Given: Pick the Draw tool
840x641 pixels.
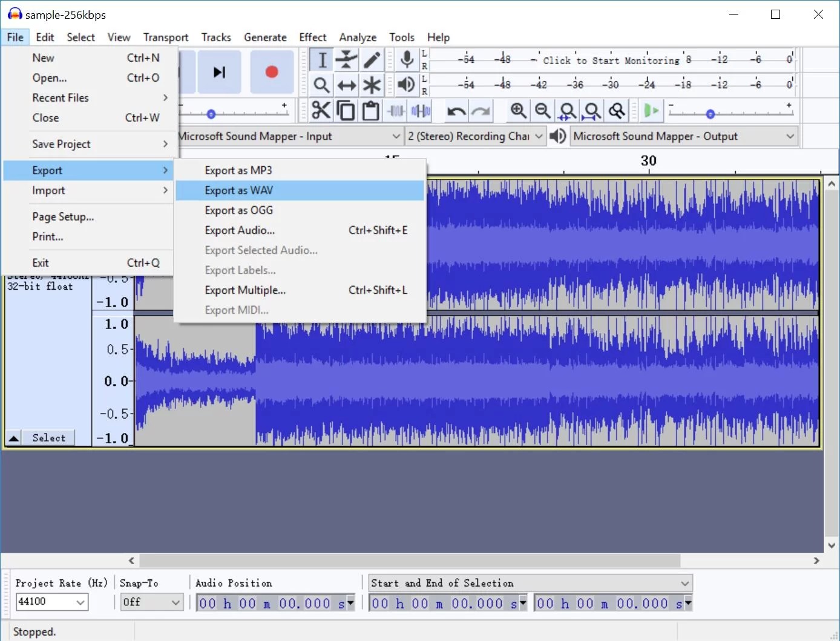Looking at the screenshot, I should pyautogui.click(x=371, y=60).
